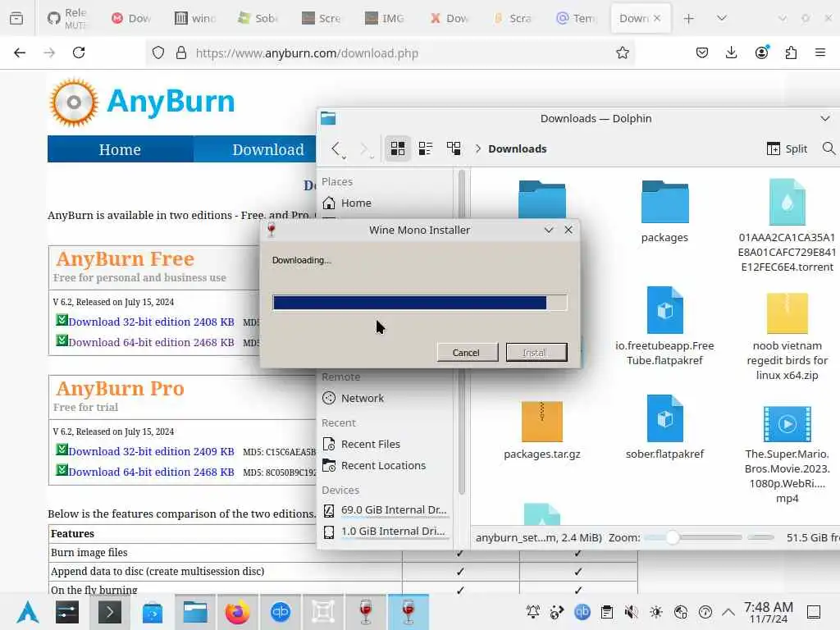Show hidden system tray icons

[728, 612]
